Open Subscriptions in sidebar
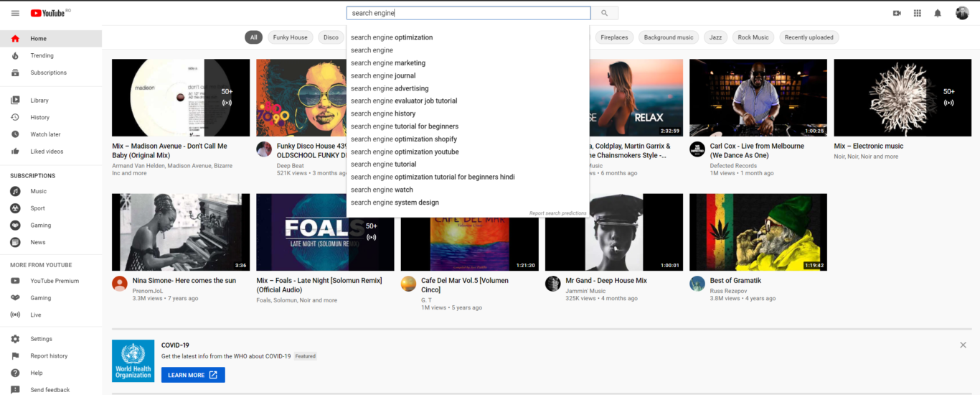Image resolution: width=980 pixels, height=395 pixels. pos(51,73)
